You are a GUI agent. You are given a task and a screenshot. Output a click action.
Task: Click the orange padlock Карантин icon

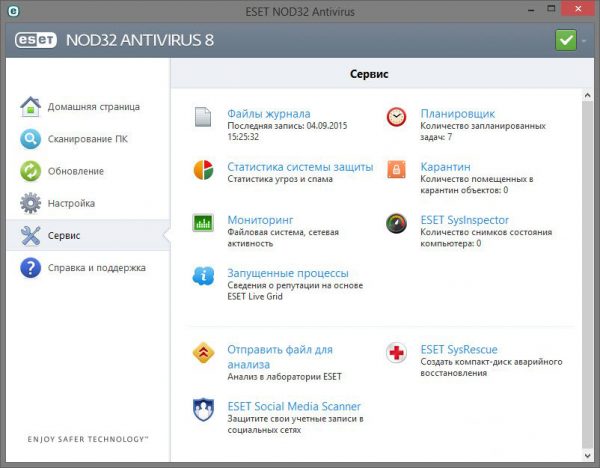pyautogui.click(x=396, y=169)
